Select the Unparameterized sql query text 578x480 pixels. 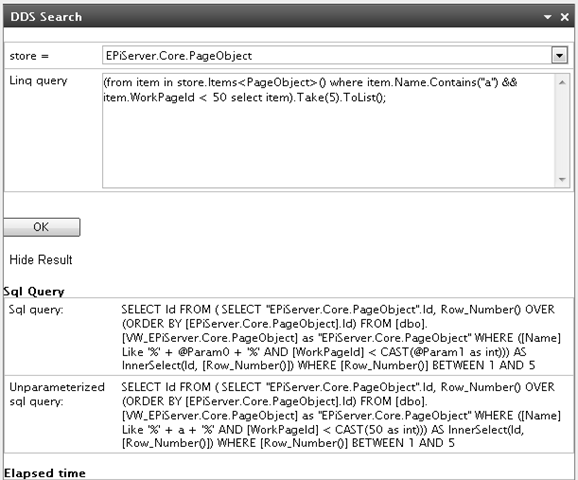(x=341, y=415)
